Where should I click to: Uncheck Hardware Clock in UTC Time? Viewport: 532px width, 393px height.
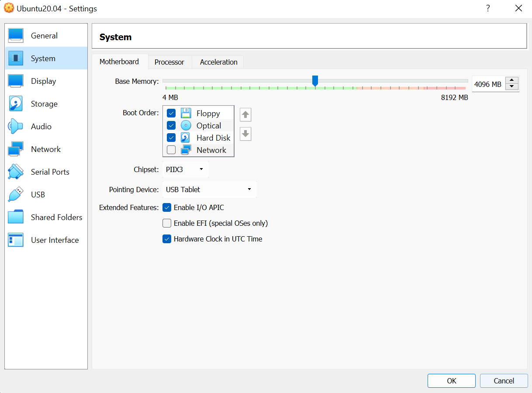[x=167, y=239]
